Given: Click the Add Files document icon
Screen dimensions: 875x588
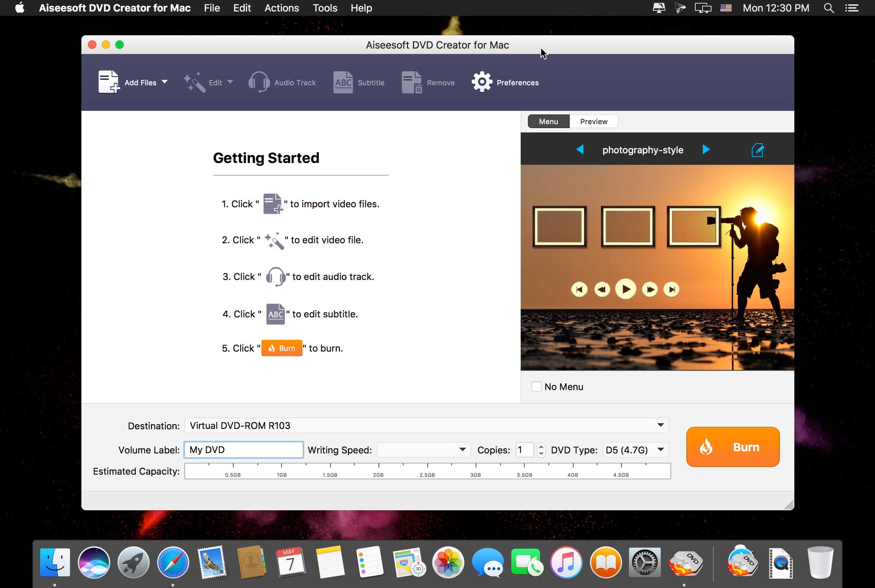Looking at the screenshot, I should pos(108,82).
